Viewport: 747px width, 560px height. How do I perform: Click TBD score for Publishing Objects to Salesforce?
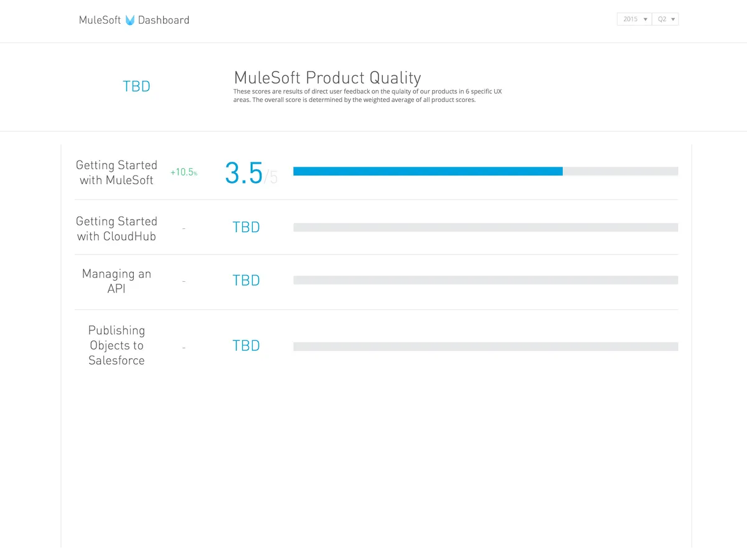[246, 346]
